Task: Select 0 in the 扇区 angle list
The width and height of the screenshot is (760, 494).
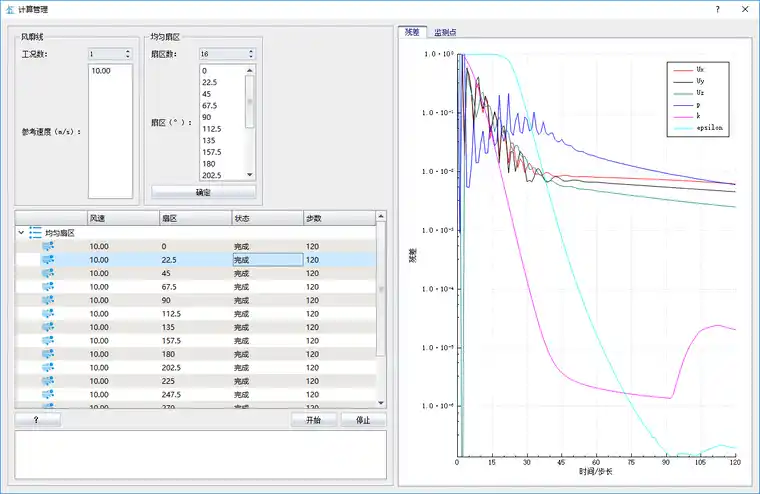Action: point(204,71)
